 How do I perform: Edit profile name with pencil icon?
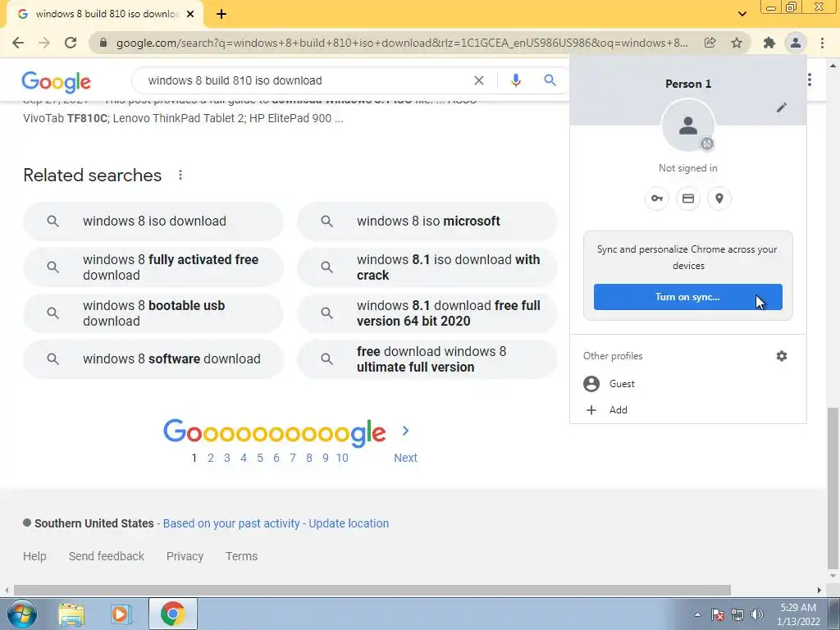782,107
